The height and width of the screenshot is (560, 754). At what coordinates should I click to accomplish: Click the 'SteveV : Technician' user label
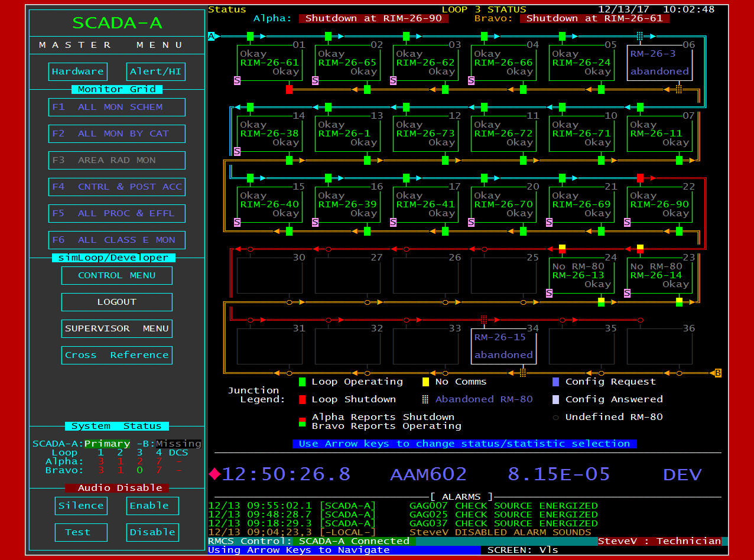(659, 541)
